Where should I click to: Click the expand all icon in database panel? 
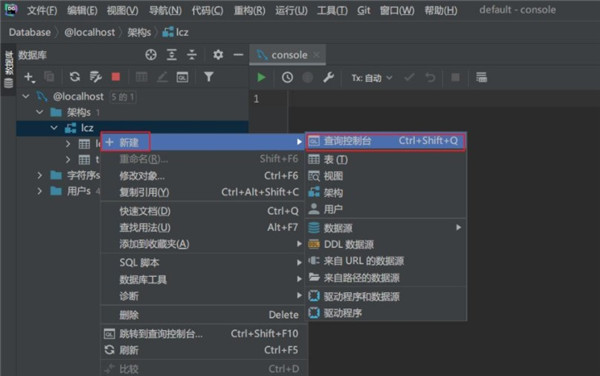point(171,55)
